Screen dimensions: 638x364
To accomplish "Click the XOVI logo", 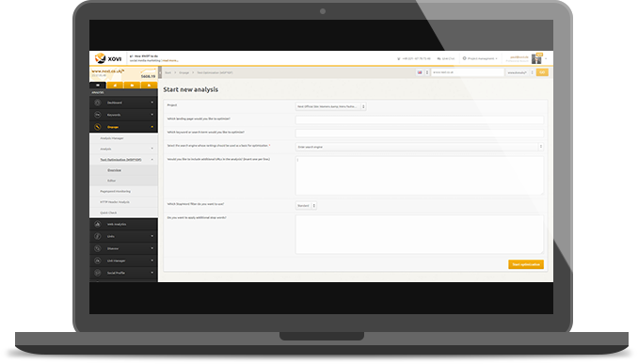I will tap(108, 58).
